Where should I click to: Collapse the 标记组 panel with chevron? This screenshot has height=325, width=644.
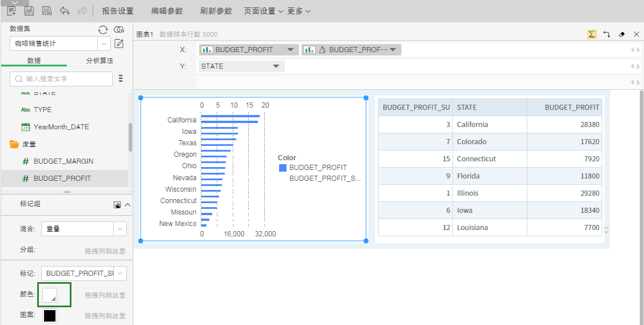pos(128,204)
